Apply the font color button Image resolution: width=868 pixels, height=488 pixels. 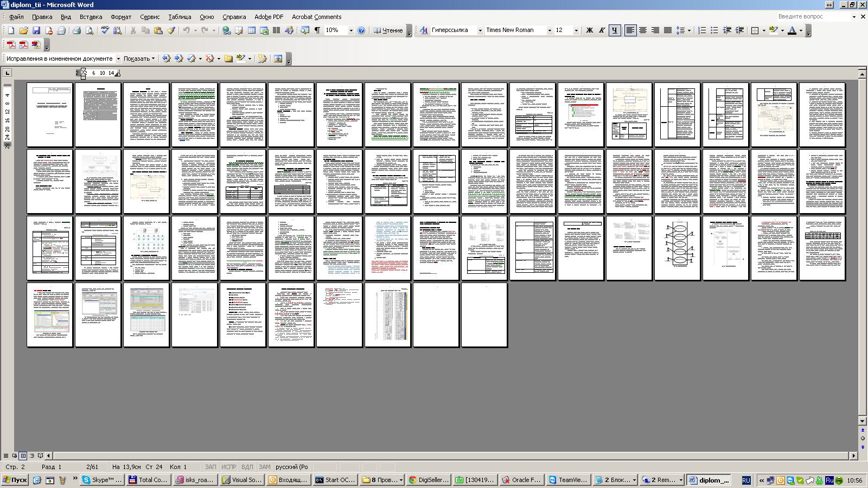point(792,30)
